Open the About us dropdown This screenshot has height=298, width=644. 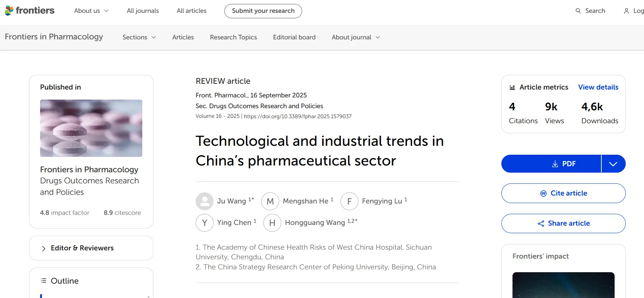pyautogui.click(x=91, y=11)
